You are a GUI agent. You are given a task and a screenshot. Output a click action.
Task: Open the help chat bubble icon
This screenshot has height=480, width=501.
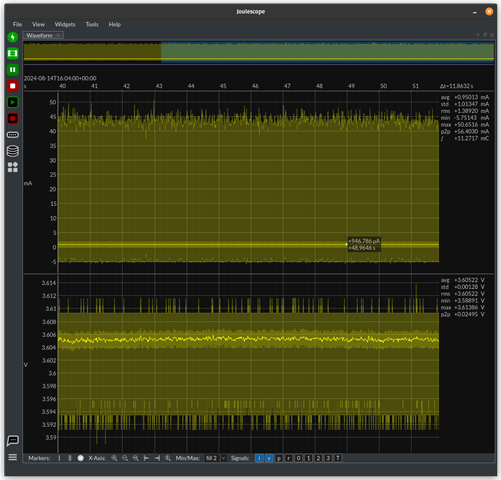coord(13,441)
